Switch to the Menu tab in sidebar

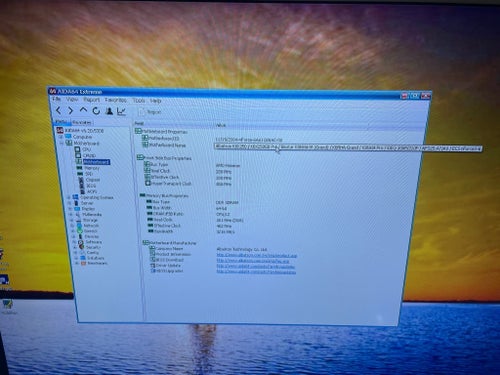(62, 122)
